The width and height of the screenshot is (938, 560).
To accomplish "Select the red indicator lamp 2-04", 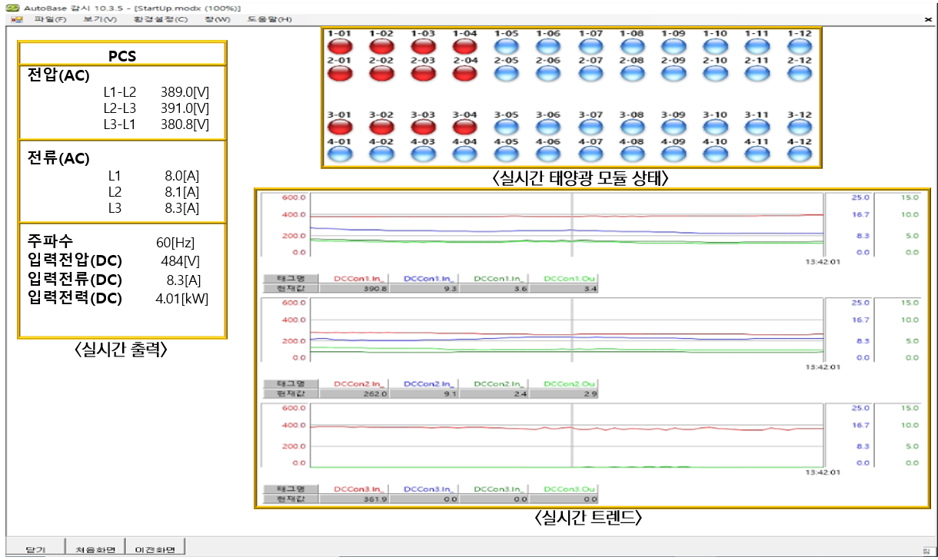I will tap(465, 73).
